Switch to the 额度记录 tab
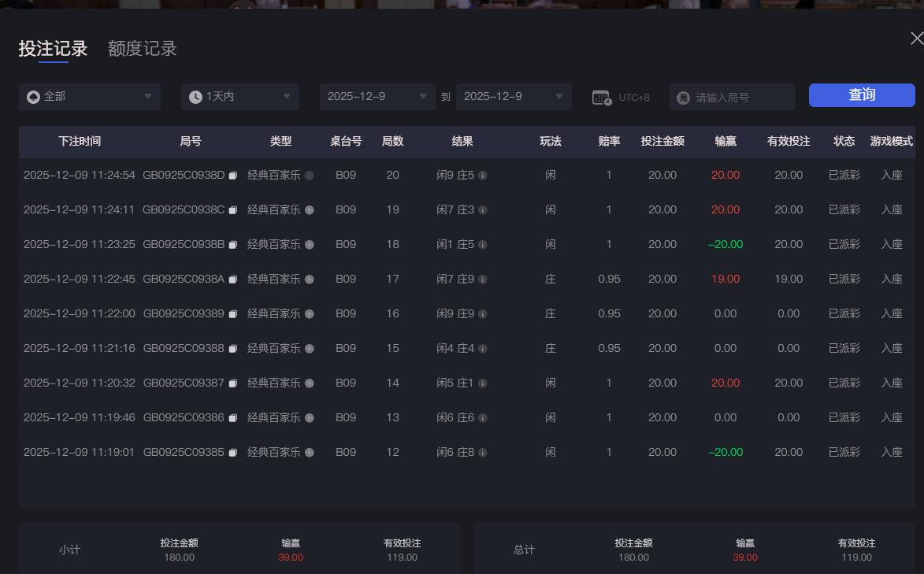 pos(140,48)
